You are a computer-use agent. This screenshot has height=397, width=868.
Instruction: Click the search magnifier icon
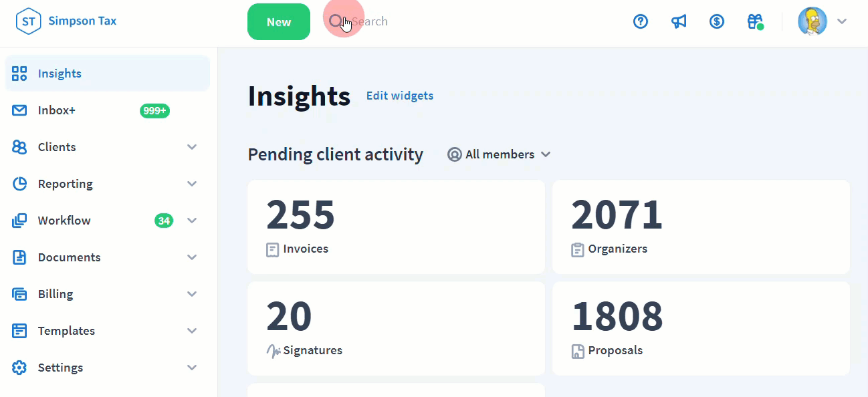[x=336, y=21]
